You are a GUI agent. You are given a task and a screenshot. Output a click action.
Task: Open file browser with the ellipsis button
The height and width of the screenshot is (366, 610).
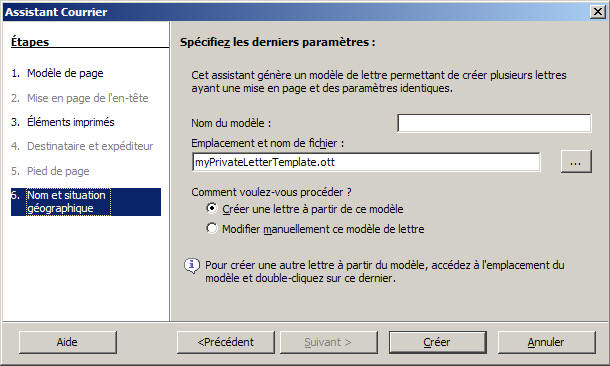(x=576, y=162)
